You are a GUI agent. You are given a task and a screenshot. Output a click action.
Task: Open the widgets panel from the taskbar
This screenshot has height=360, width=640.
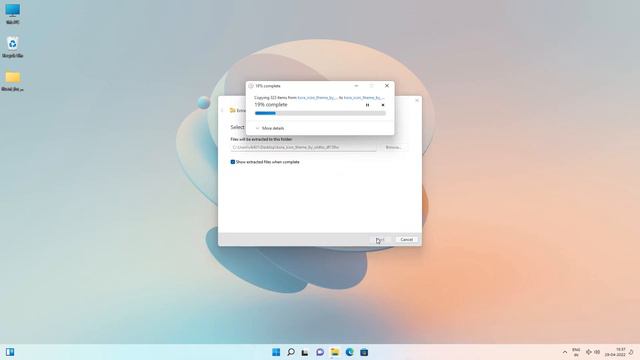(x=10, y=352)
